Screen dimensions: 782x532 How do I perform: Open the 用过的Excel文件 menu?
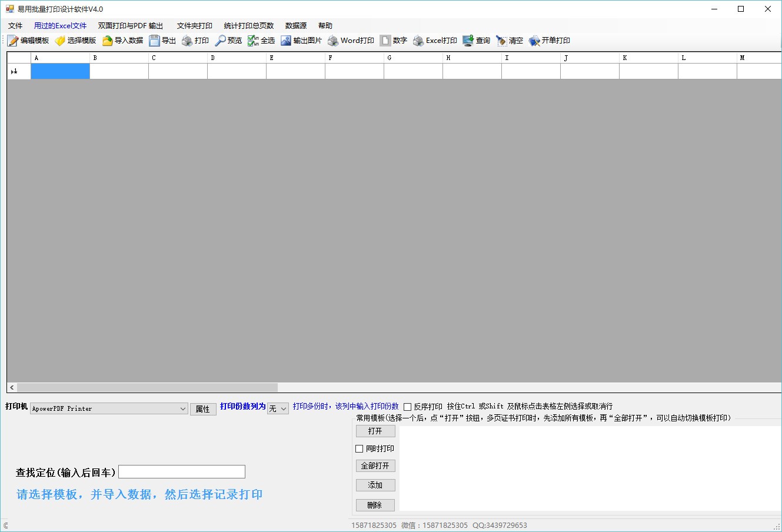coord(60,26)
